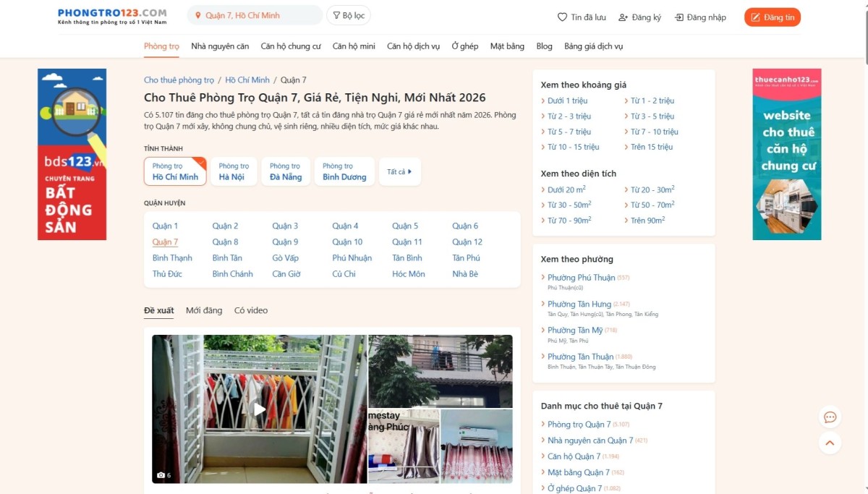Open Phường Tân Thuận link
The image size is (868, 494).
click(580, 356)
